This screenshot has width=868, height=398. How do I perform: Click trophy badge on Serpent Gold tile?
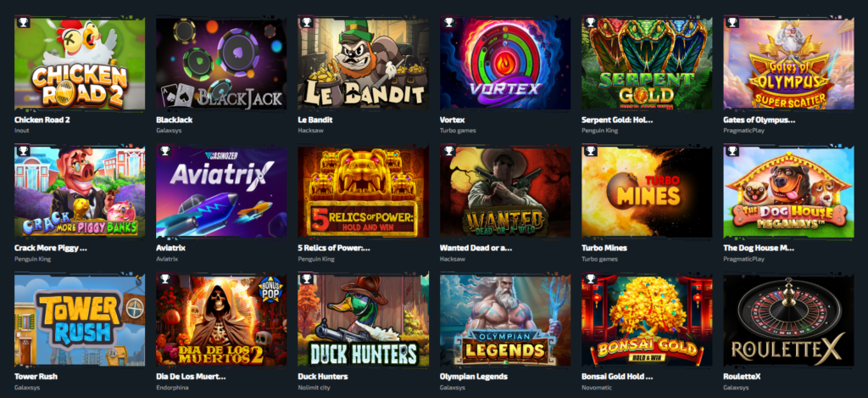(590, 23)
